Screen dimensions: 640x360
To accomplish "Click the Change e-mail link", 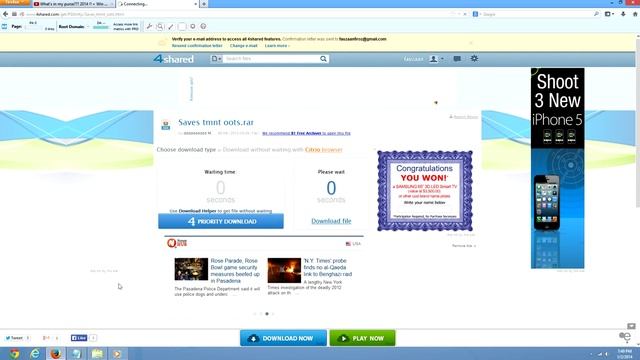I will (244, 46).
